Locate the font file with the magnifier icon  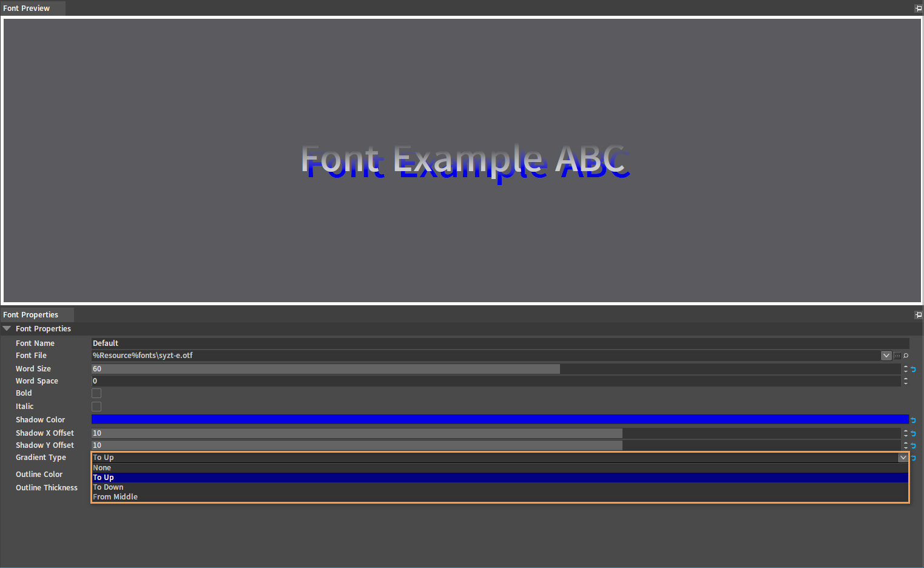906,356
